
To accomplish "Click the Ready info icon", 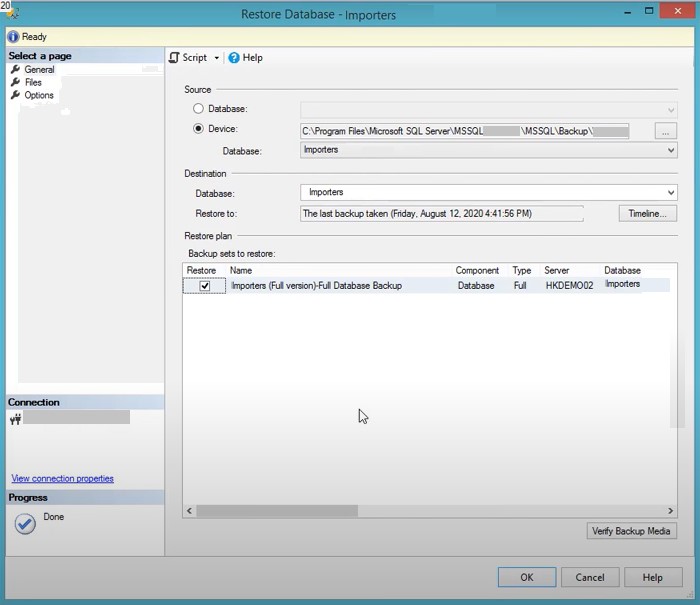I will pyautogui.click(x=12, y=37).
